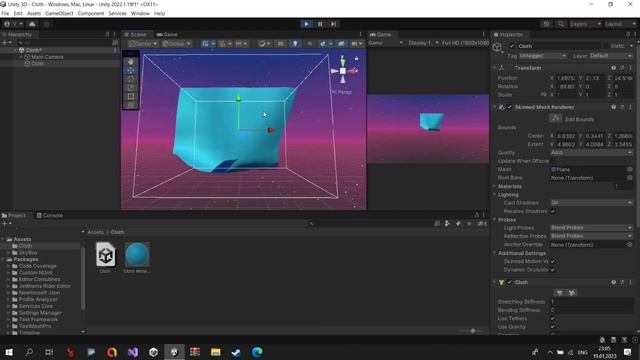Open the Component menu
640x360 pixels.
(x=91, y=13)
